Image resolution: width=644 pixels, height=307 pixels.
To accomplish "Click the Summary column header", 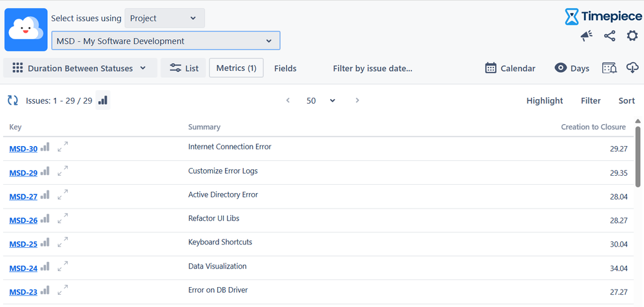I will (x=204, y=127).
